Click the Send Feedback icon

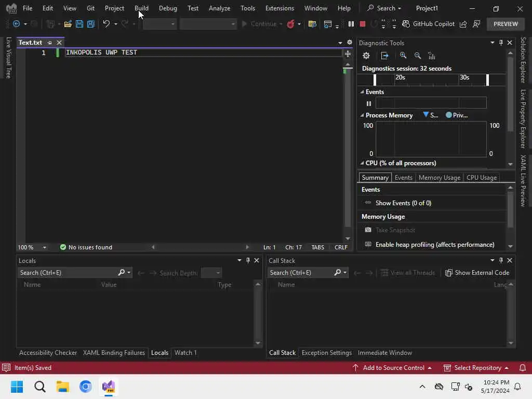[477, 24]
